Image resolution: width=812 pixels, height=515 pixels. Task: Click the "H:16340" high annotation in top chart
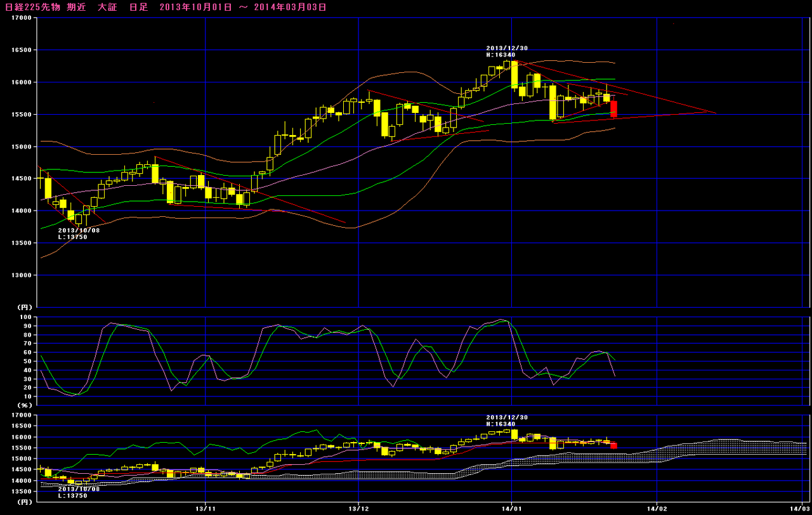(501, 55)
